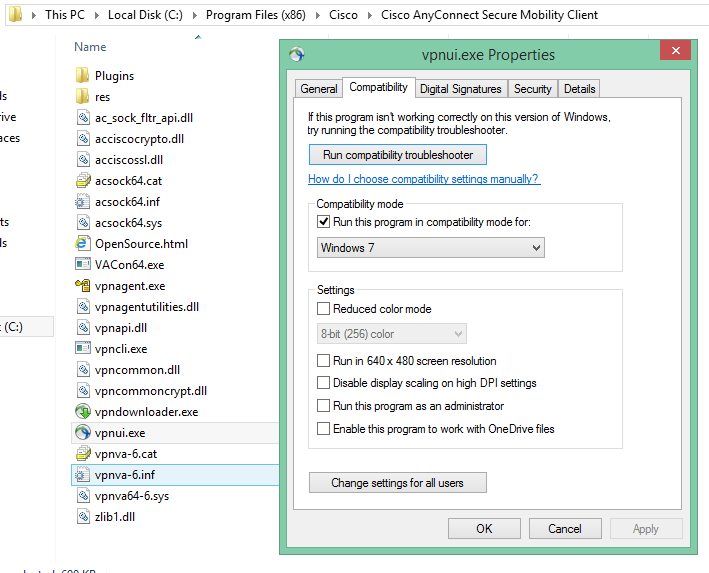Screen dimensions: 709x573
Task: Click the vpncommoncrypt.dll file icon
Action: tap(82, 390)
